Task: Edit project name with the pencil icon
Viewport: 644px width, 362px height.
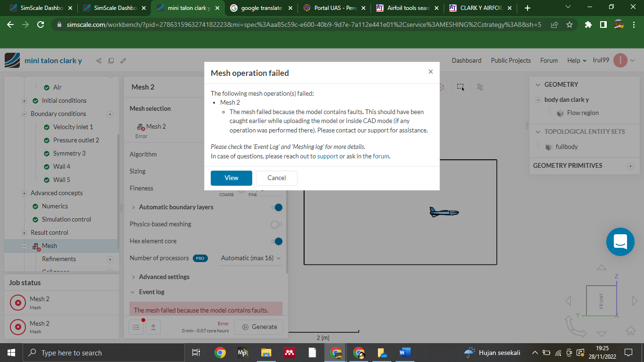Action: click(124, 61)
